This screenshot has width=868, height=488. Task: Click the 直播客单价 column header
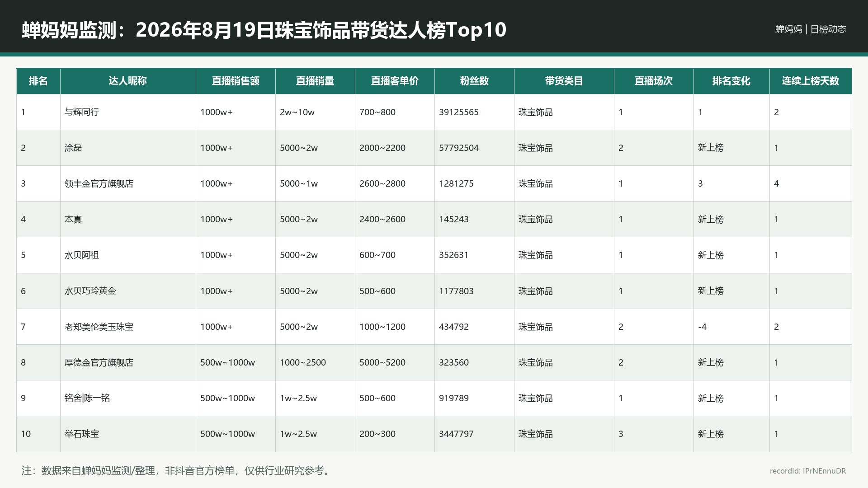(x=395, y=81)
